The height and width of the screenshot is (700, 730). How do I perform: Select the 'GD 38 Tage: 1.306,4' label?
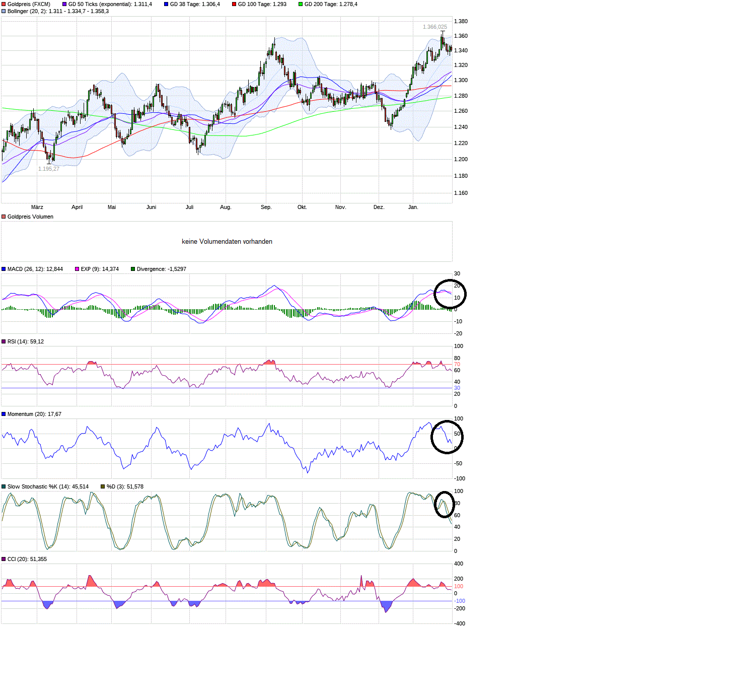[x=195, y=4]
